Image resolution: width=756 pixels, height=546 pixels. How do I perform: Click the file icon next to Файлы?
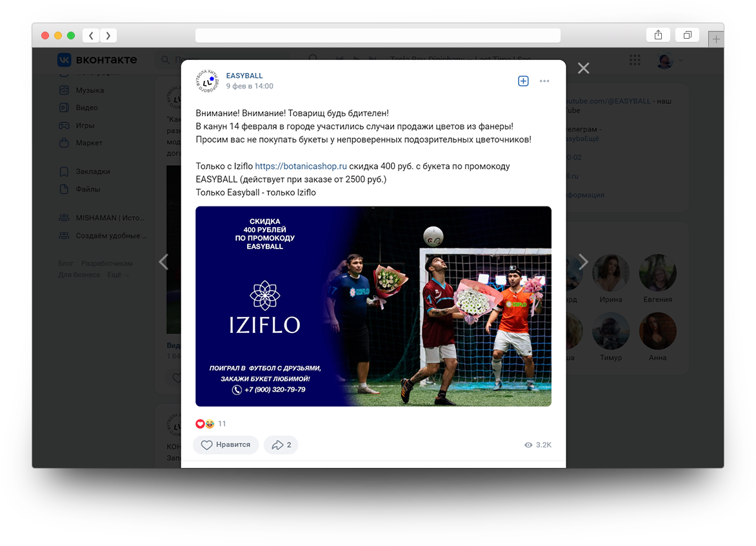tap(64, 189)
